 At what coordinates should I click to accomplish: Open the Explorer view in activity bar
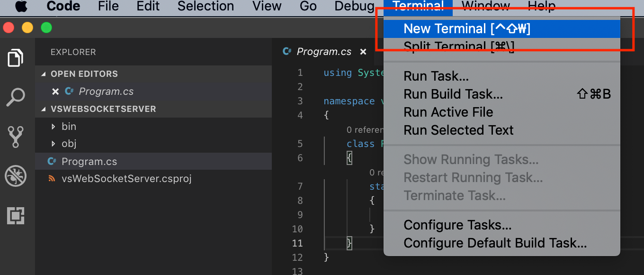(x=16, y=58)
